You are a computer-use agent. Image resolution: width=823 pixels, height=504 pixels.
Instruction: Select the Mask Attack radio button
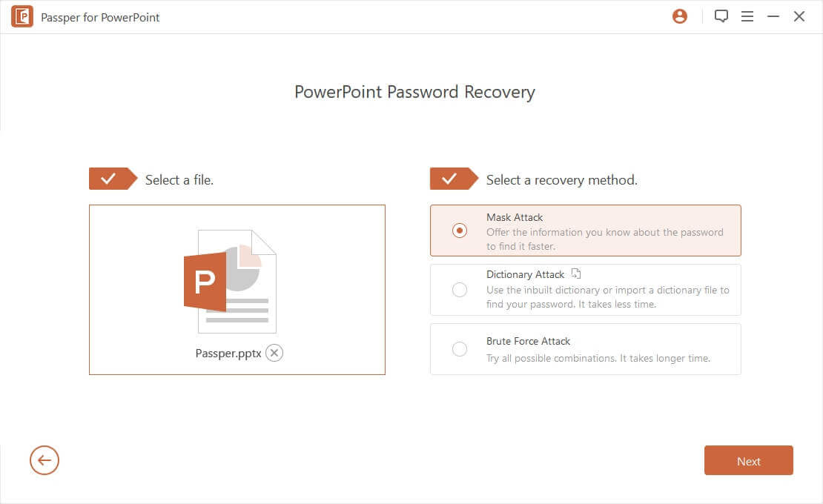(459, 231)
